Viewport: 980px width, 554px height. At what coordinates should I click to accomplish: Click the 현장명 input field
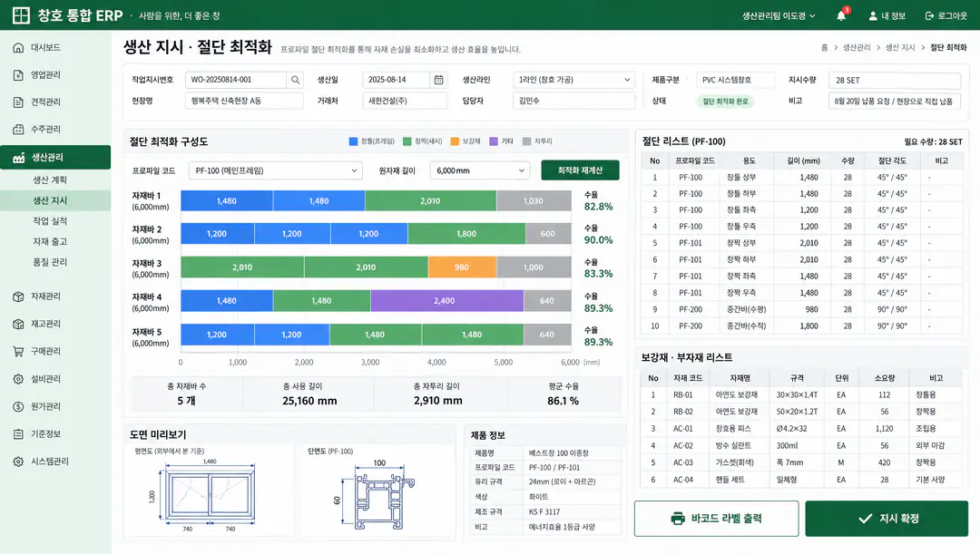pos(244,101)
